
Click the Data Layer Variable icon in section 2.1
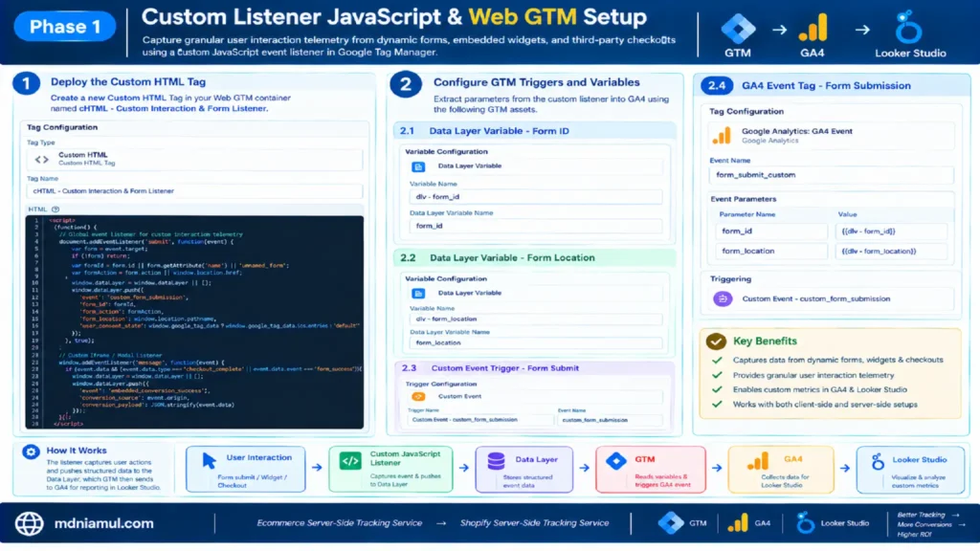click(418, 166)
